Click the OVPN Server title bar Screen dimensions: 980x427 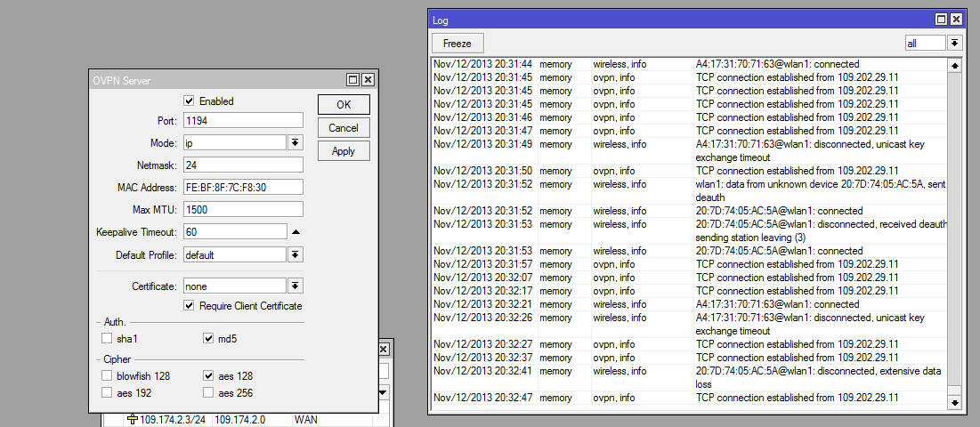coord(219,80)
